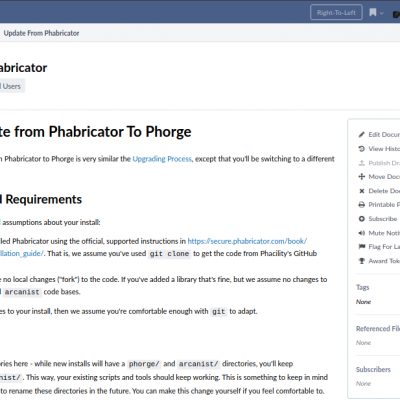This screenshot has height=400, width=400.
Task: Click the 'arcanist/' code snippet
Action: [198, 364]
